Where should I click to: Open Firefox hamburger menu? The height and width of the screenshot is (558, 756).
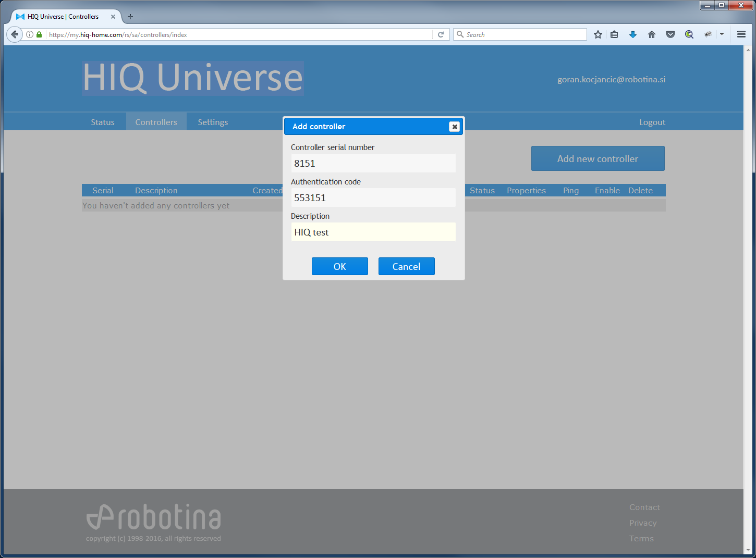pos(741,34)
